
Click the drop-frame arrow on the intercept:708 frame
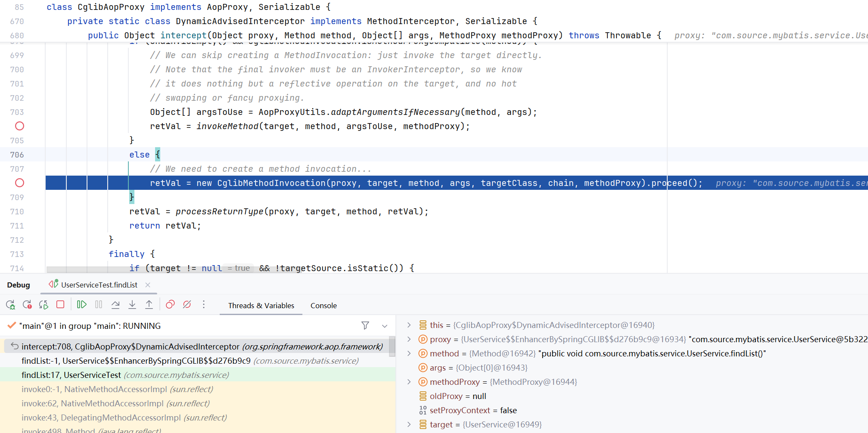(x=15, y=346)
